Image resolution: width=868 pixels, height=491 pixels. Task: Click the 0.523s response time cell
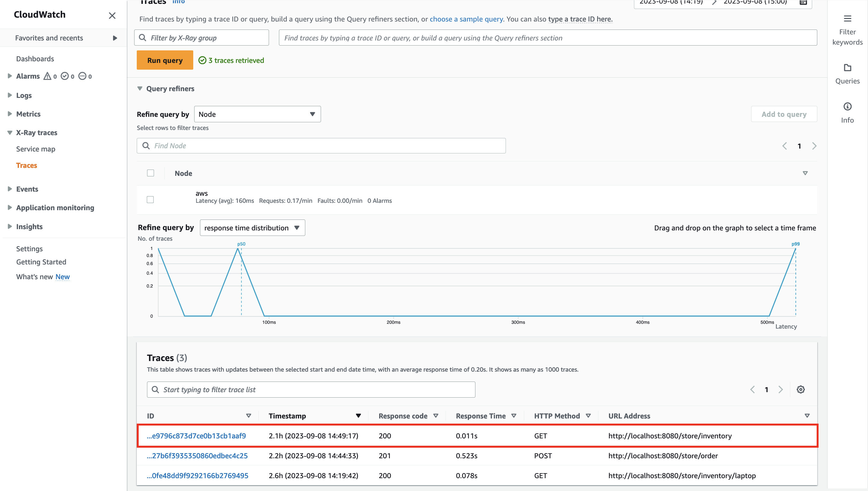click(466, 456)
